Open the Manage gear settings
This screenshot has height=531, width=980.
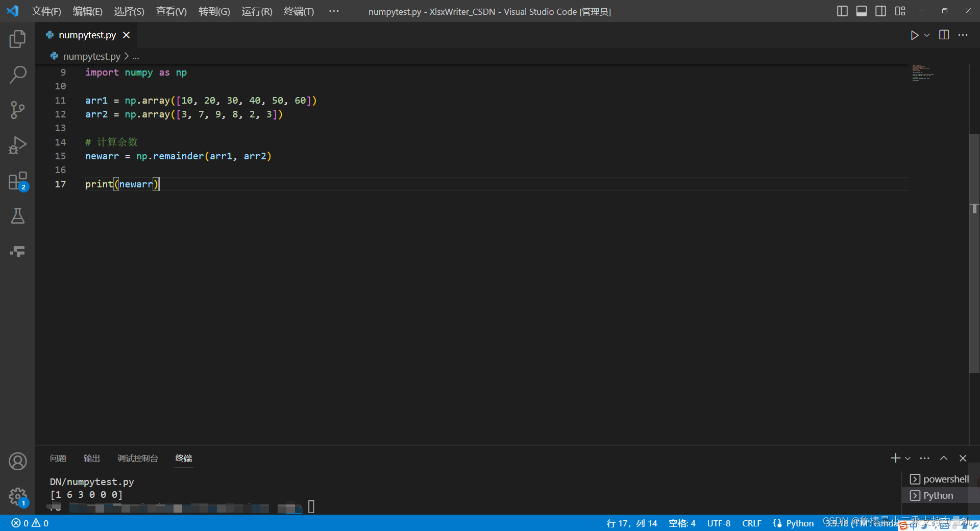point(17,496)
